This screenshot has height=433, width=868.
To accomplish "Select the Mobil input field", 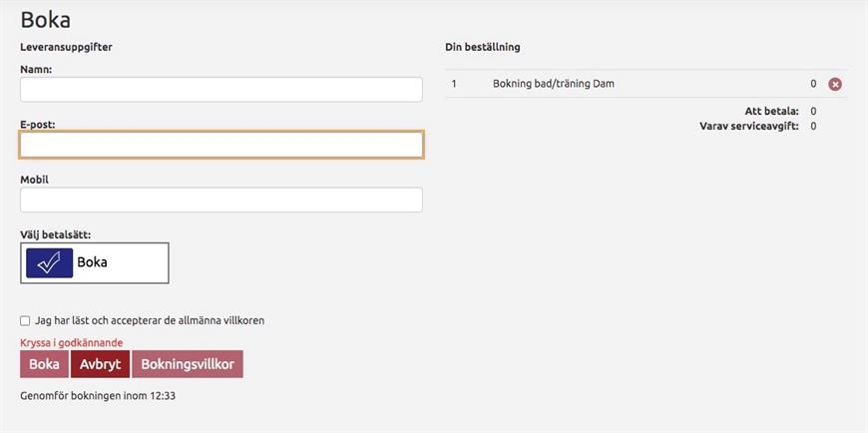I will coord(220,200).
